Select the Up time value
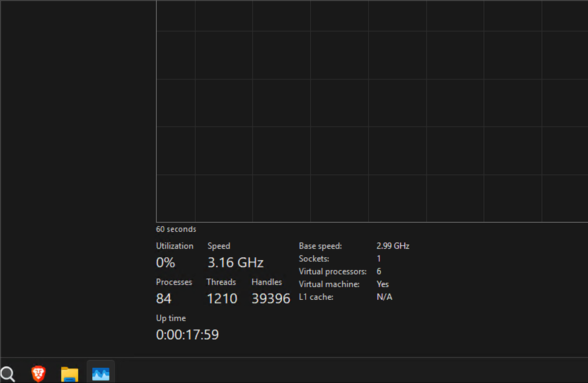Image resolution: width=588 pixels, height=383 pixels. click(187, 334)
